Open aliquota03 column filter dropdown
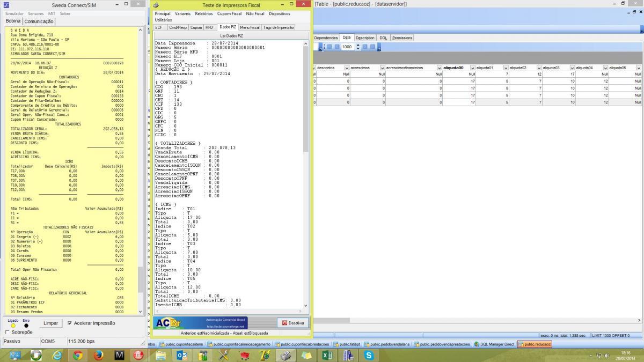This screenshot has height=362, width=644. tap(572, 68)
